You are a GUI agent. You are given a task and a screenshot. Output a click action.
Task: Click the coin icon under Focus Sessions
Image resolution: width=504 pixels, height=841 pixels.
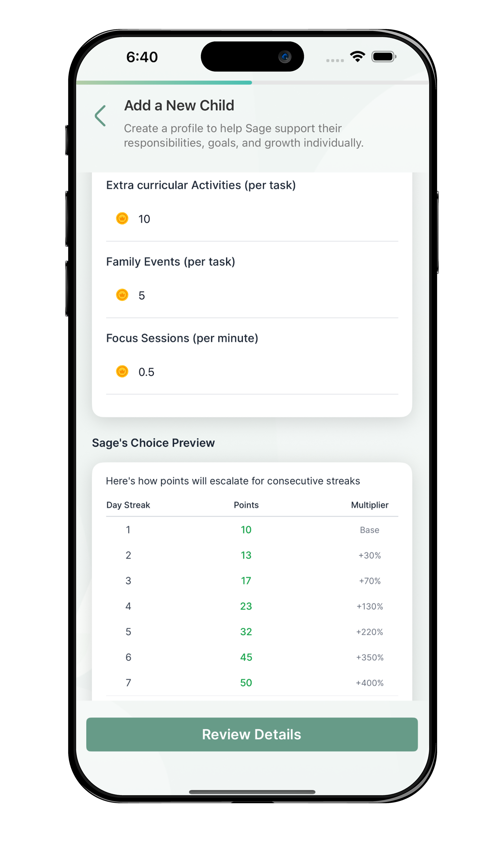pos(122,372)
